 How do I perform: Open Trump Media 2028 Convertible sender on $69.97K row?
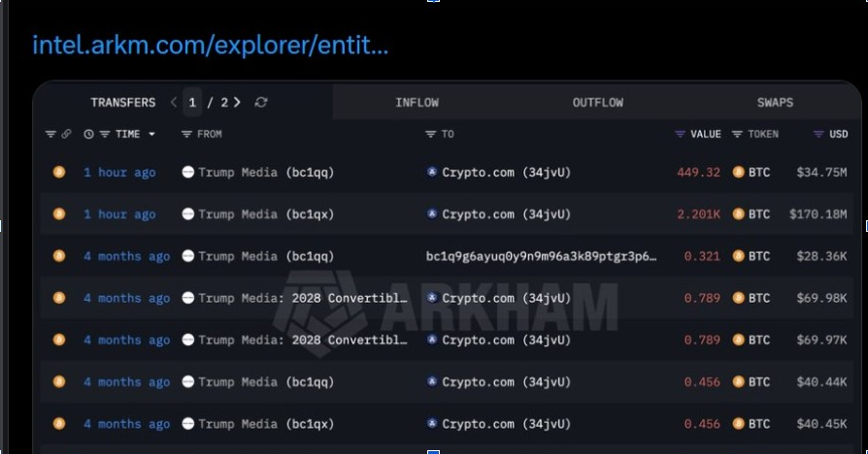(x=303, y=340)
